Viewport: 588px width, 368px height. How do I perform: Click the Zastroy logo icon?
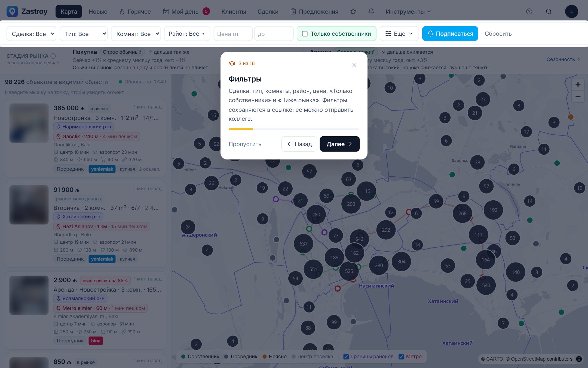(12, 11)
